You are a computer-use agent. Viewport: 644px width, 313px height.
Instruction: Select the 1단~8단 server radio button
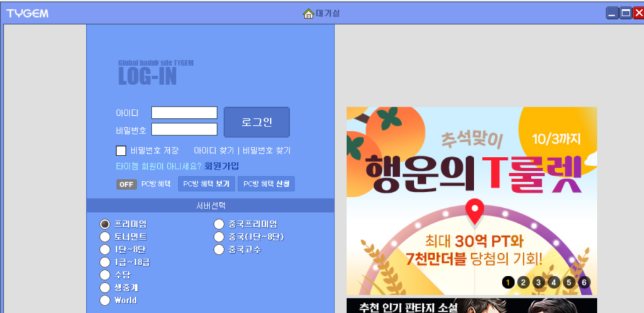[x=105, y=249]
